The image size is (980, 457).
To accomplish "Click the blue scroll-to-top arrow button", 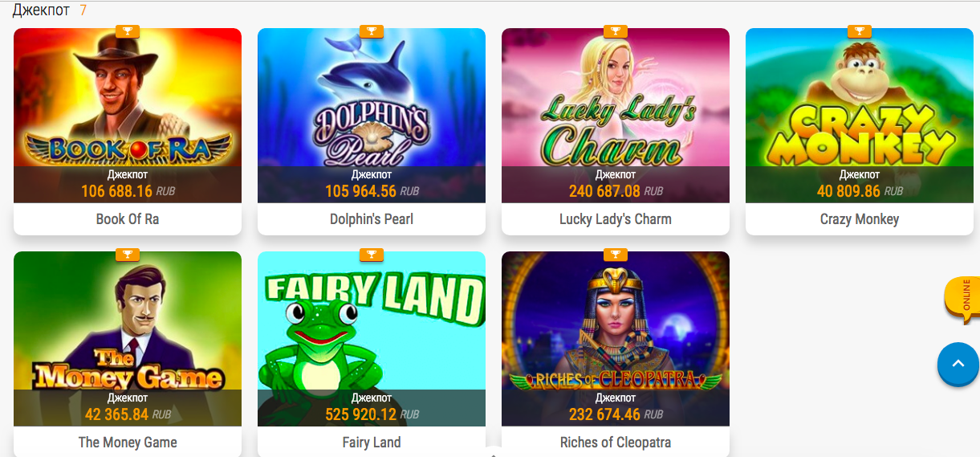I will (x=958, y=363).
